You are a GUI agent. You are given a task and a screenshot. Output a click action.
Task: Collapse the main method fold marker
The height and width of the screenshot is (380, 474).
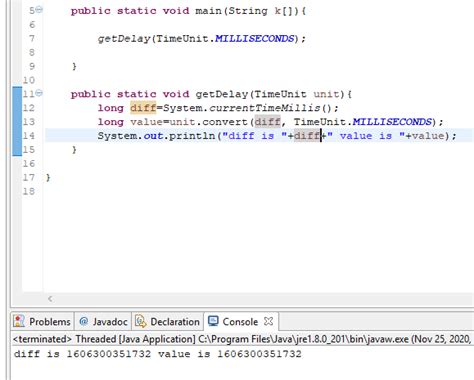click(x=39, y=10)
